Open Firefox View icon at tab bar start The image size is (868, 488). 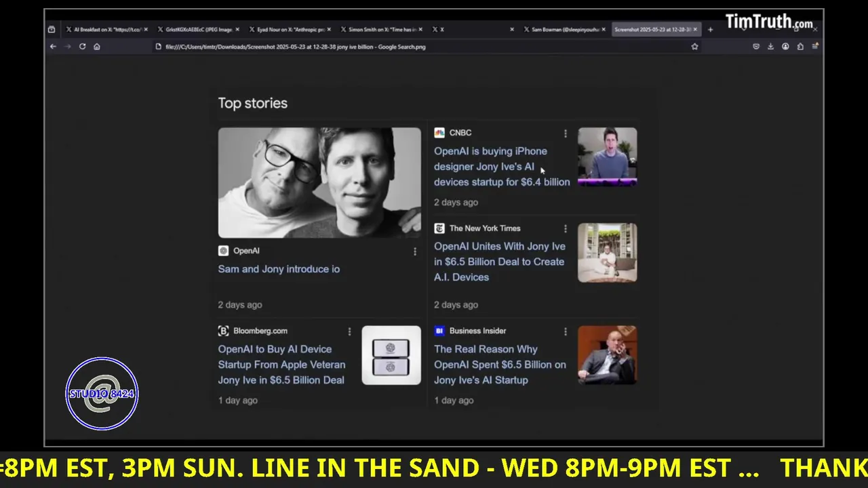coord(52,30)
